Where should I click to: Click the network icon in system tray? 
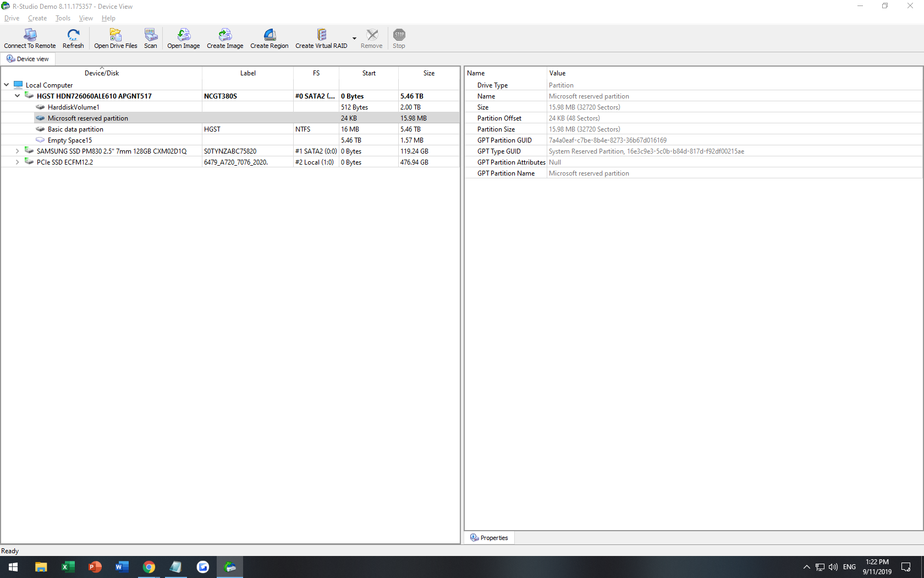coord(820,567)
